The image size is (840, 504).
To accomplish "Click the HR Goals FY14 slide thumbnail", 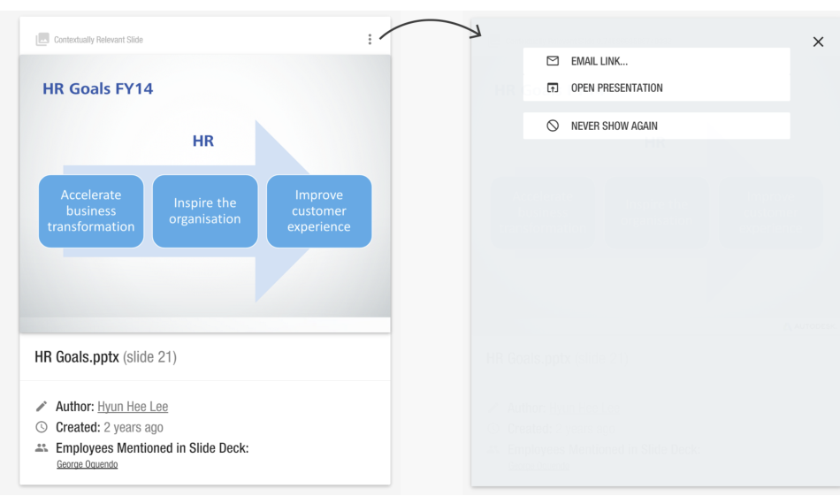I will click(x=205, y=194).
